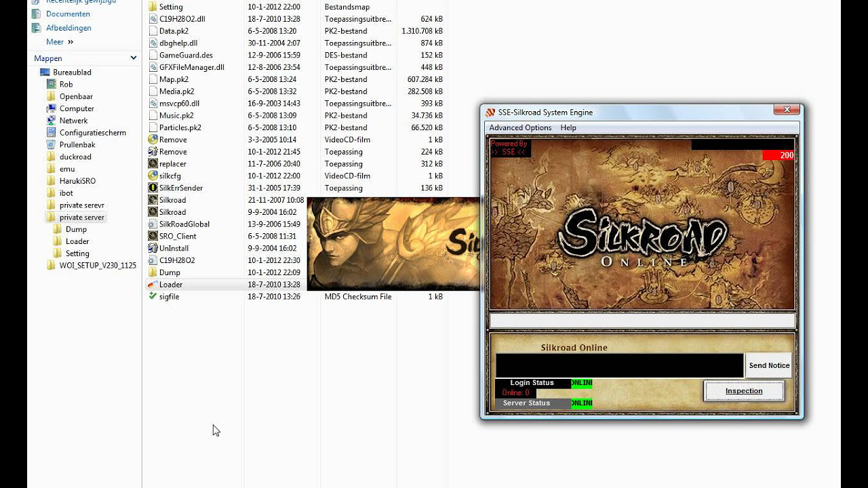The width and height of the screenshot is (868, 488).
Task: Select Openbaar folder in tree
Action: [76, 97]
